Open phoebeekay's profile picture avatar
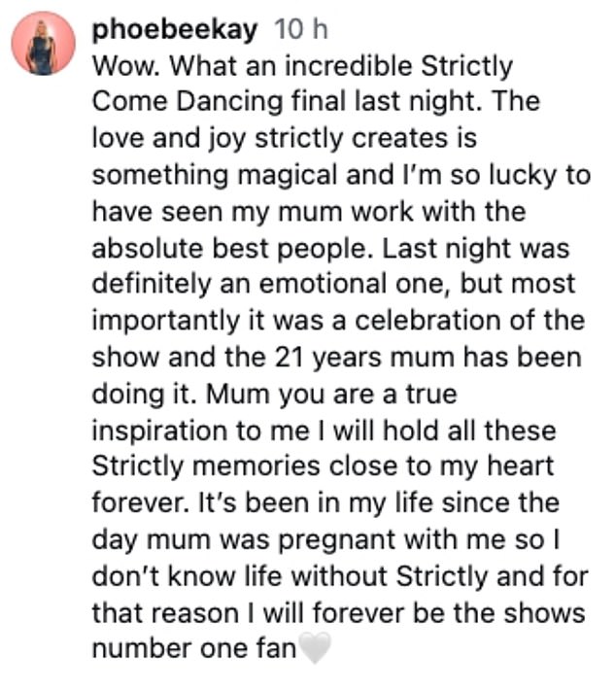616x689 pixels. pos(45,44)
